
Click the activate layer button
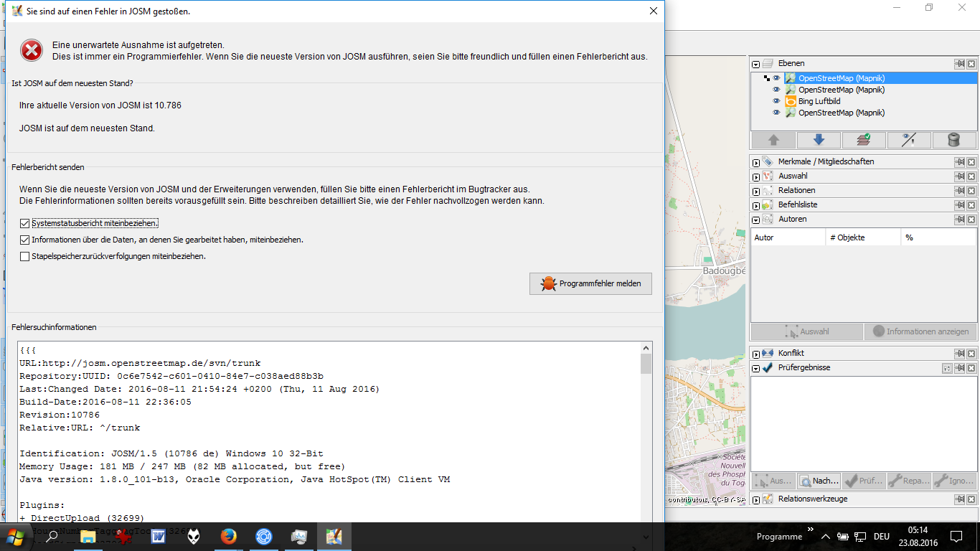(x=863, y=140)
